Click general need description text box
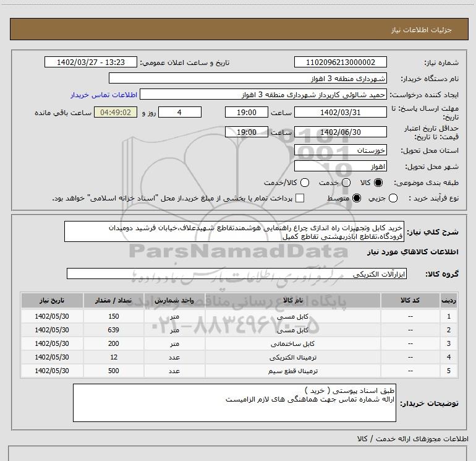This screenshot has height=461, width=476. click(234, 231)
